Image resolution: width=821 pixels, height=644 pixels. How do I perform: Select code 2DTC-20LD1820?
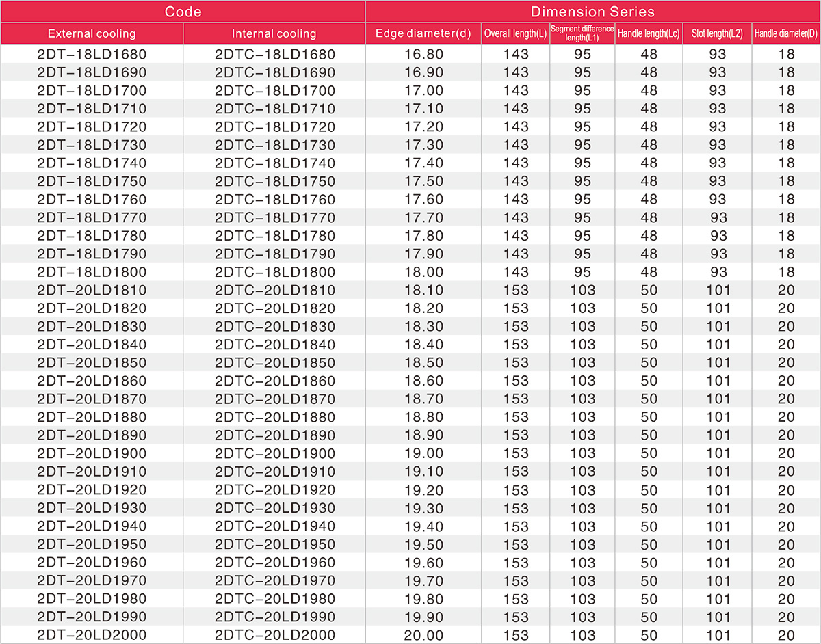coord(275,308)
